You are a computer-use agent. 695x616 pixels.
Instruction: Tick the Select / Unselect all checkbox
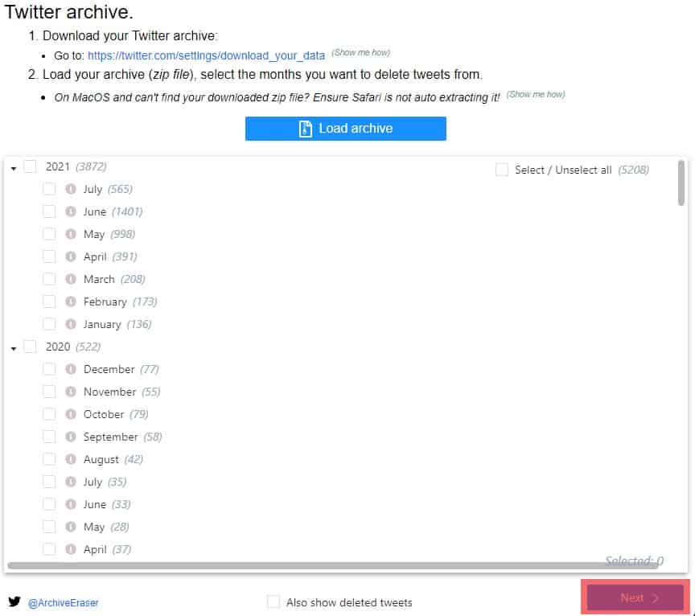502,170
